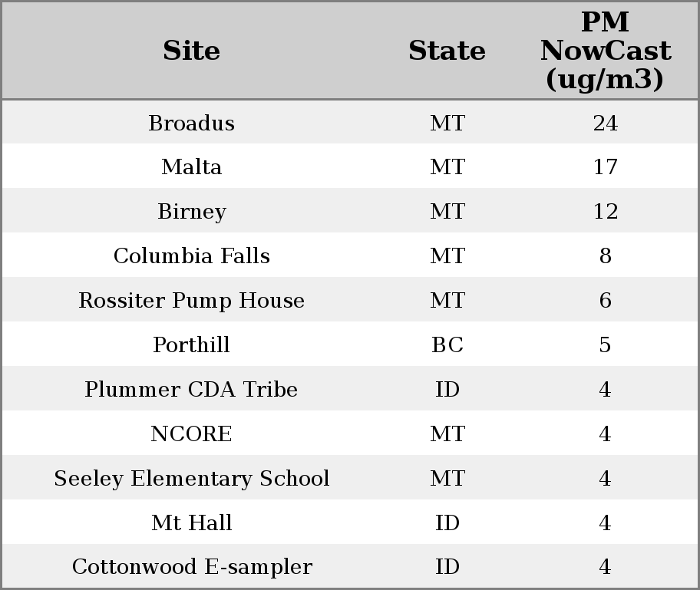Click the Plummer CDA Tribe entry
The image size is (700, 590).
tap(191, 390)
